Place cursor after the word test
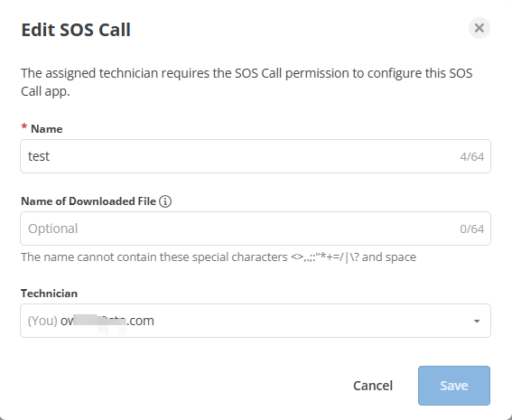512x420 pixels. [51, 156]
